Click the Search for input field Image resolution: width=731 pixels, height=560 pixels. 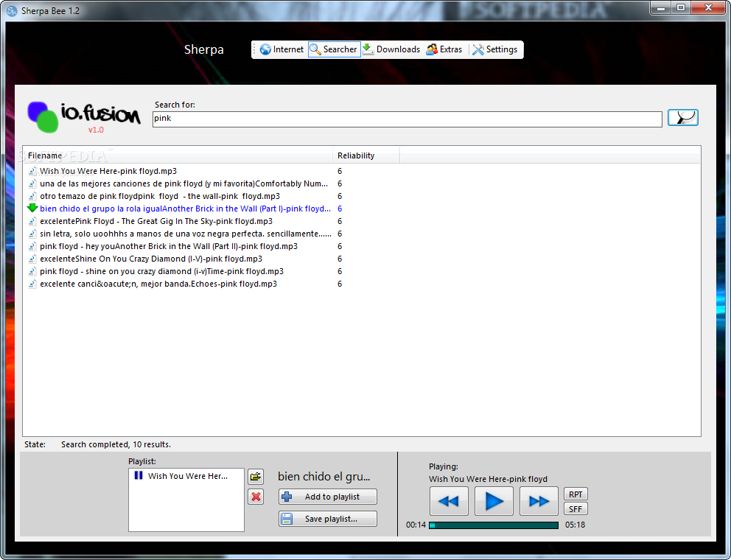[407, 119]
